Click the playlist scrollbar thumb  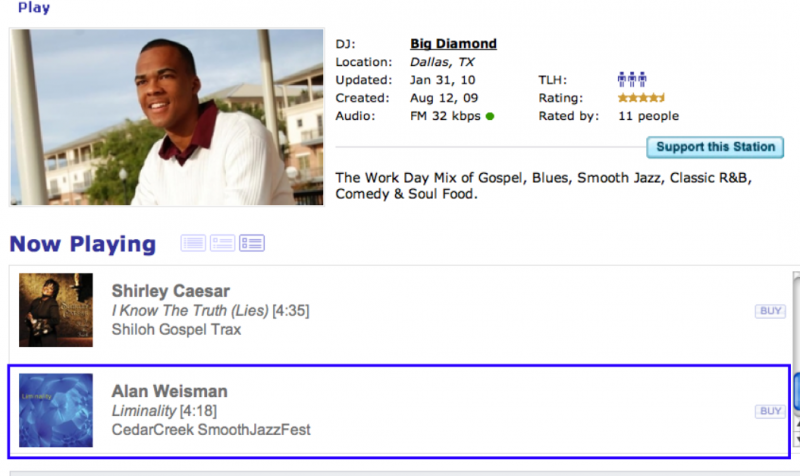(x=796, y=394)
